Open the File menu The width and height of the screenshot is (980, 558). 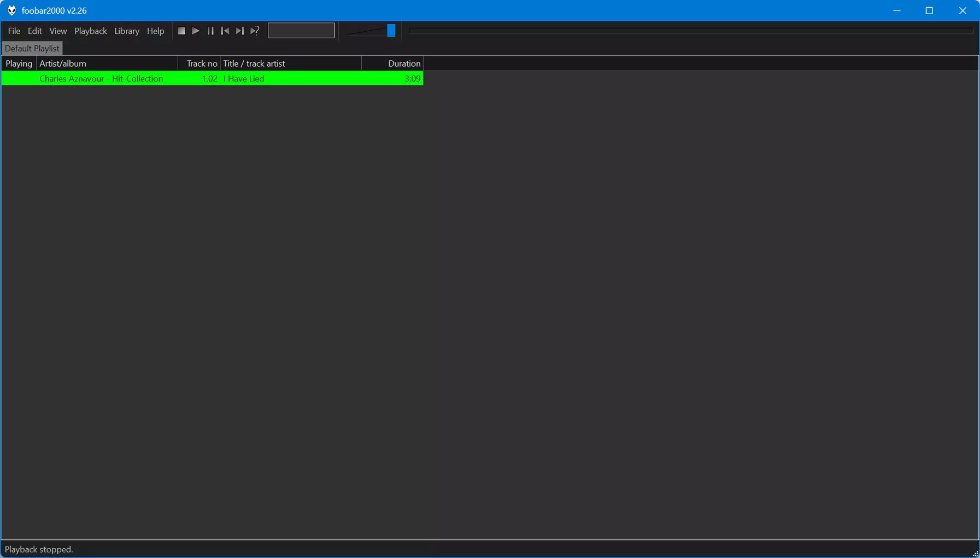[x=14, y=31]
